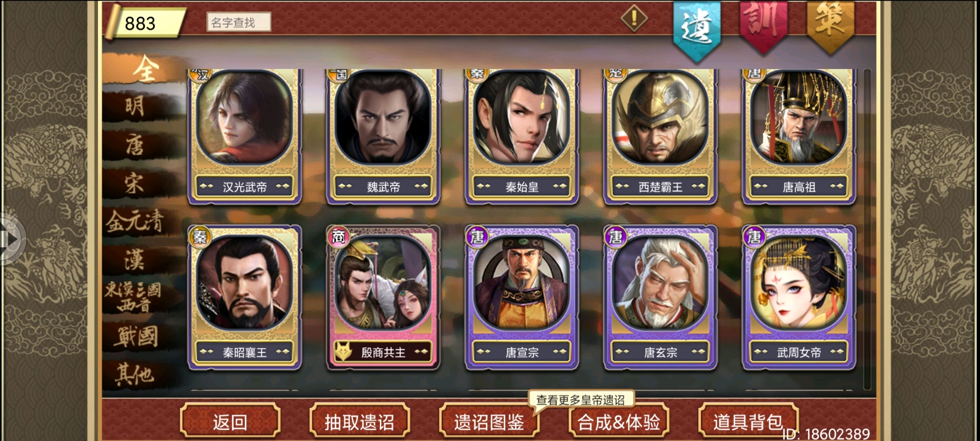Click the 唐 dynasty badge on 唐玄宗
Screen dimensions: 980x441
click(615, 237)
